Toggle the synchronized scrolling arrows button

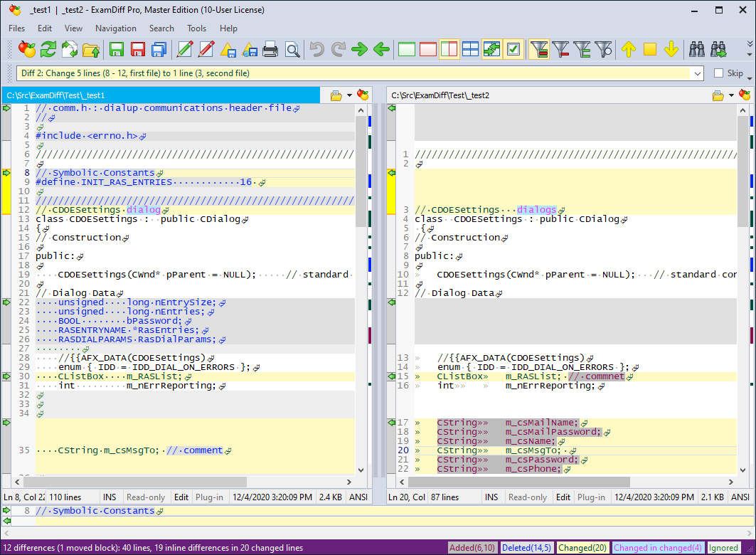click(x=491, y=49)
